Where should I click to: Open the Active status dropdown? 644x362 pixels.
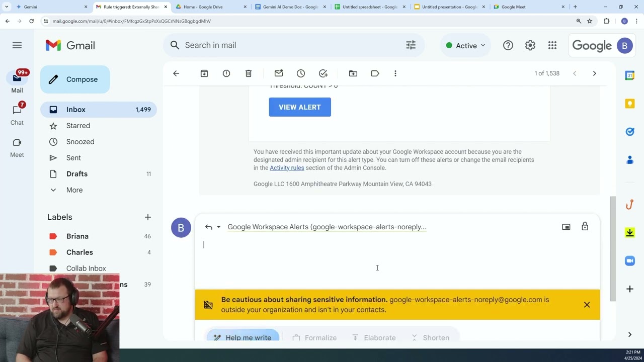click(466, 45)
